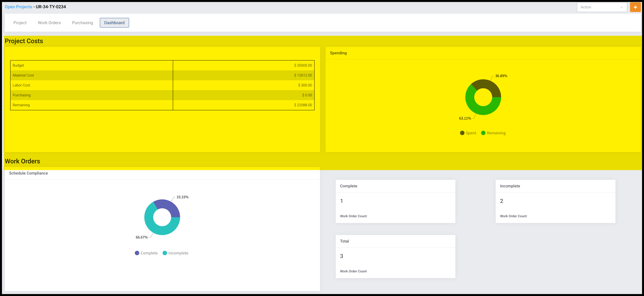Viewport: 644px width, 296px height.
Task: Click the Action dropdown chevron arrow
Action: click(621, 7)
